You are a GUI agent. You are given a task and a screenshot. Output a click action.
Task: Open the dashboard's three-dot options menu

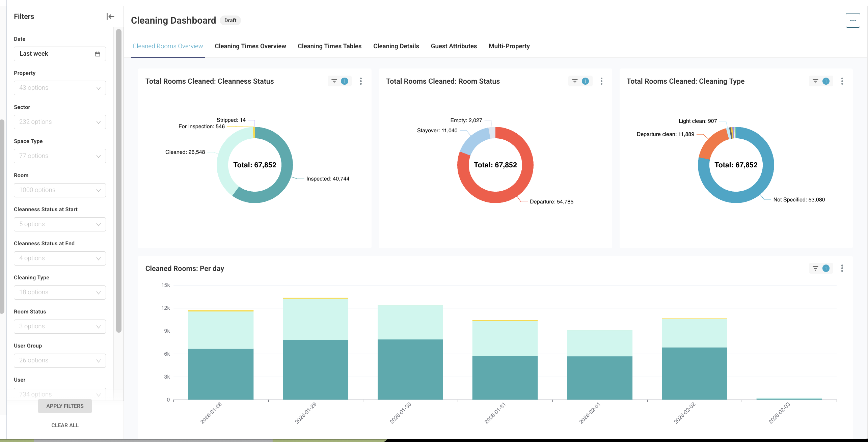(x=852, y=21)
